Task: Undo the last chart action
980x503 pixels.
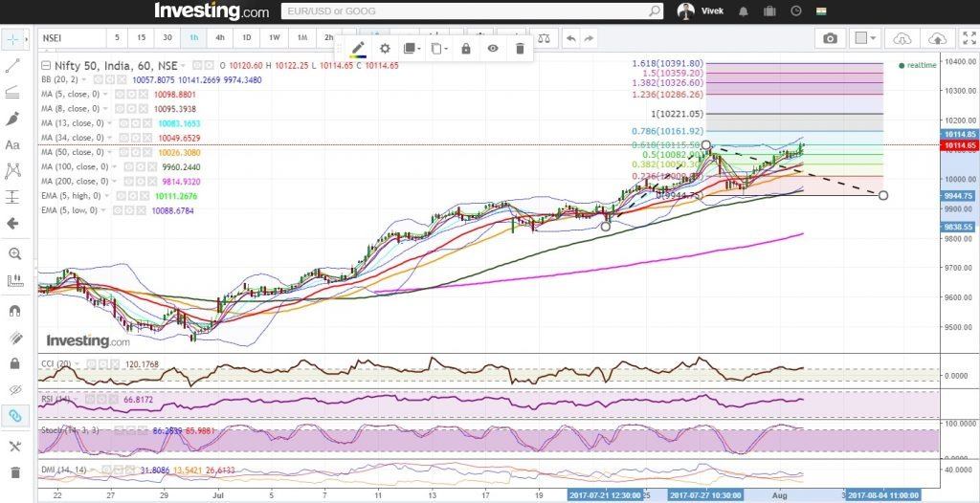Action: coord(570,38)
